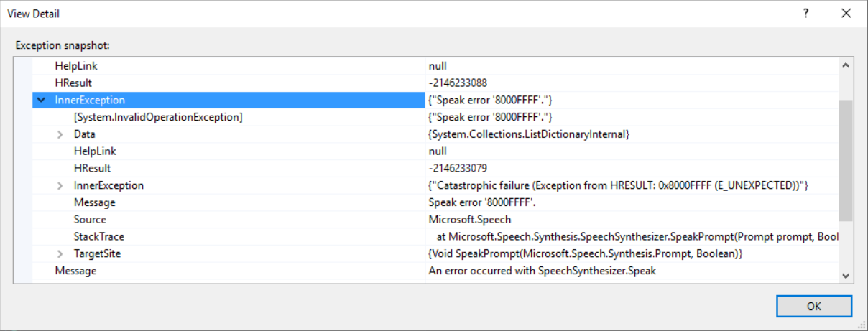Select the HResult row with -2146233079

click(x=435, y=169)
